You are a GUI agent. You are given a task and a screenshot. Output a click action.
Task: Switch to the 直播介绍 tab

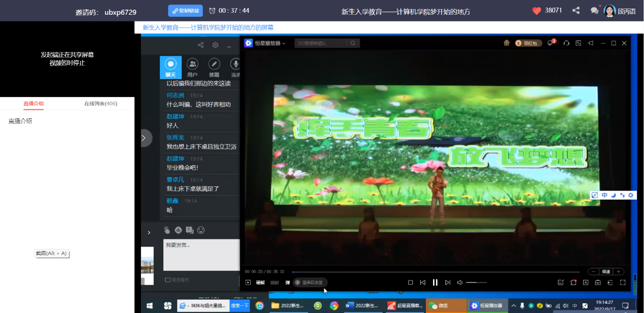tap(33, 104)
